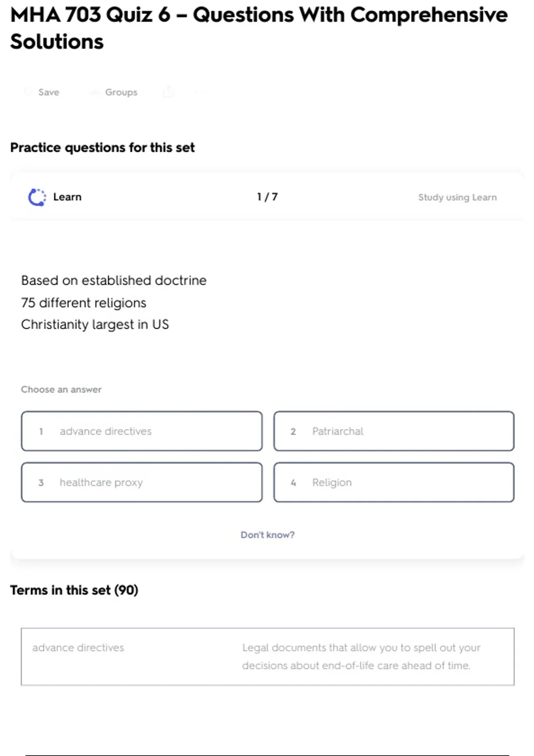Click the MHA 703 Quiz 6 title

click(x=259, y=28)
